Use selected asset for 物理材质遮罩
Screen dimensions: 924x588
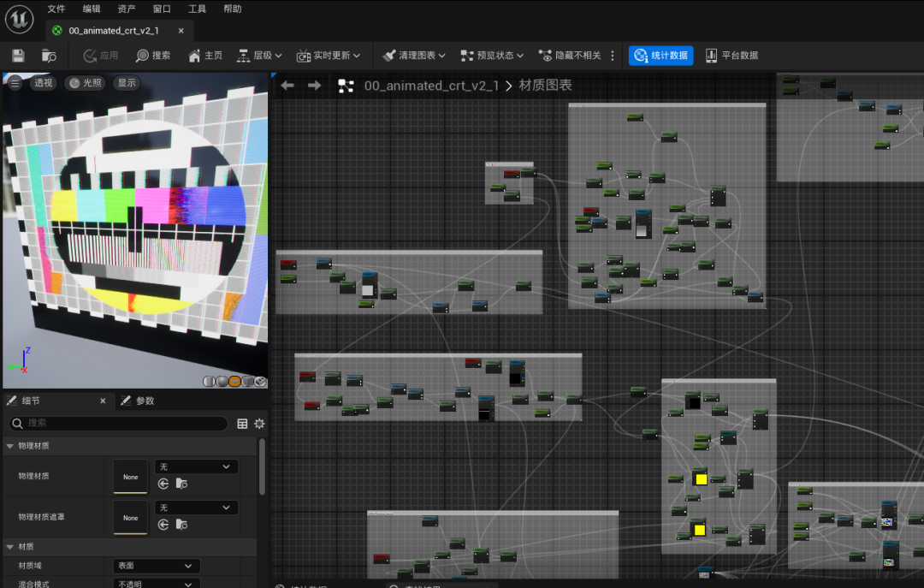coord(163,525)
